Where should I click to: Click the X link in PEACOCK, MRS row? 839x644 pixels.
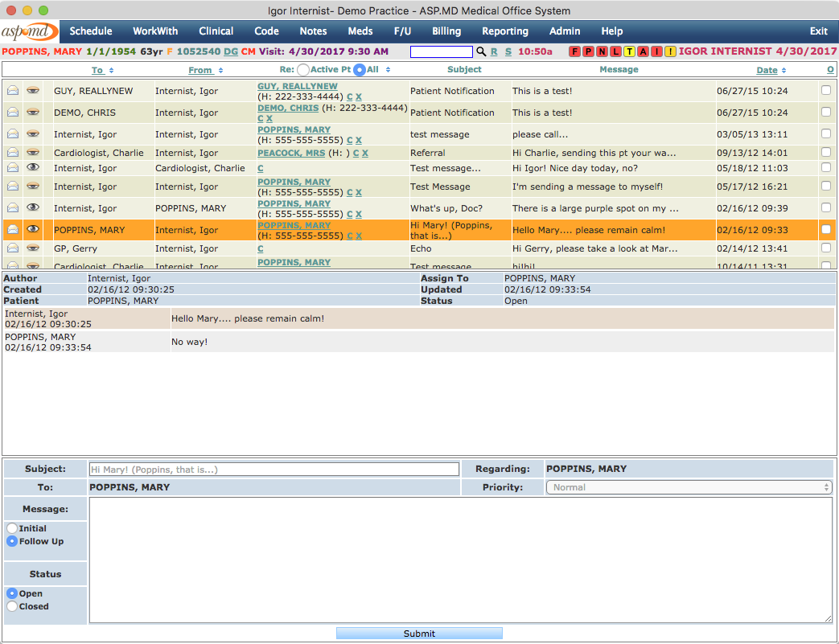click(x=365, y=153)
